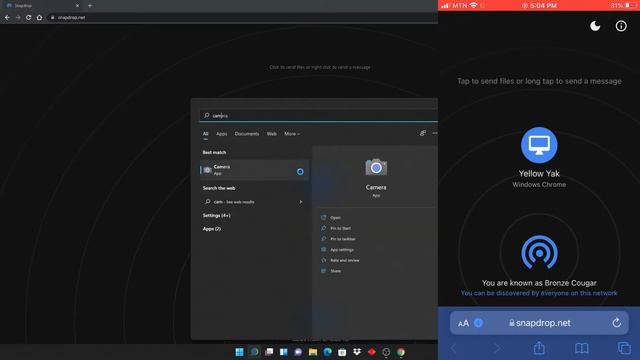Tap the Yellow Yak device icon
The height and width of the screenshot is (360, 640).
[539, 145]
